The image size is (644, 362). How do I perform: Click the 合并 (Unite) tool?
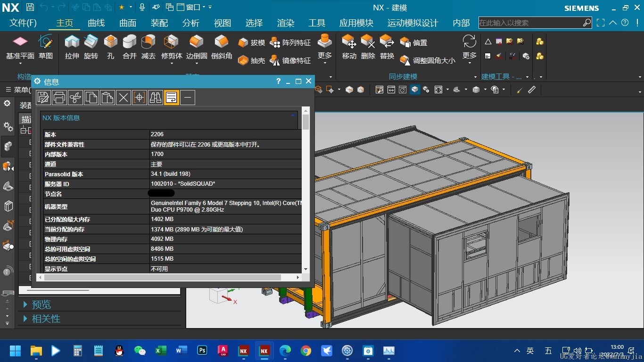click(x=129, y=47)
